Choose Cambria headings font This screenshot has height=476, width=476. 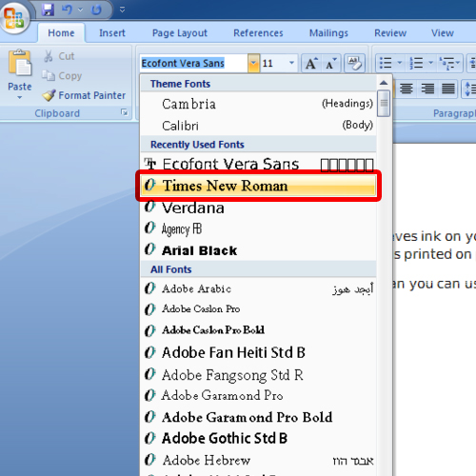[x=258, y=104]
